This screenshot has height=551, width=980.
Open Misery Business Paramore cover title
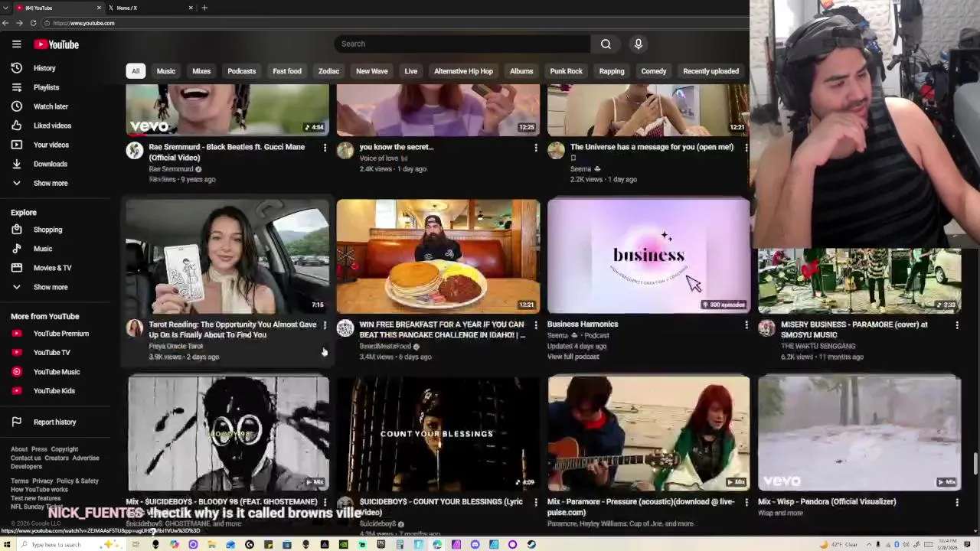854,330
